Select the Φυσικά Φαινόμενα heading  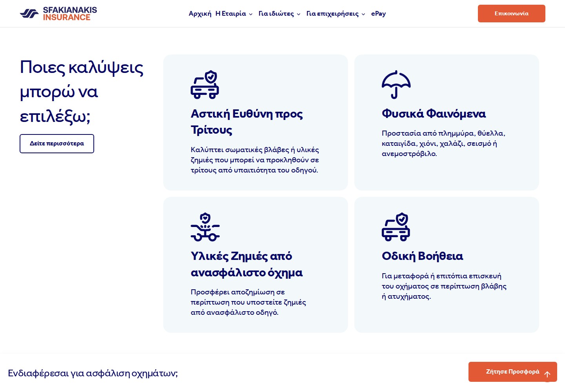pyautogui.click(x=434, y=114)
